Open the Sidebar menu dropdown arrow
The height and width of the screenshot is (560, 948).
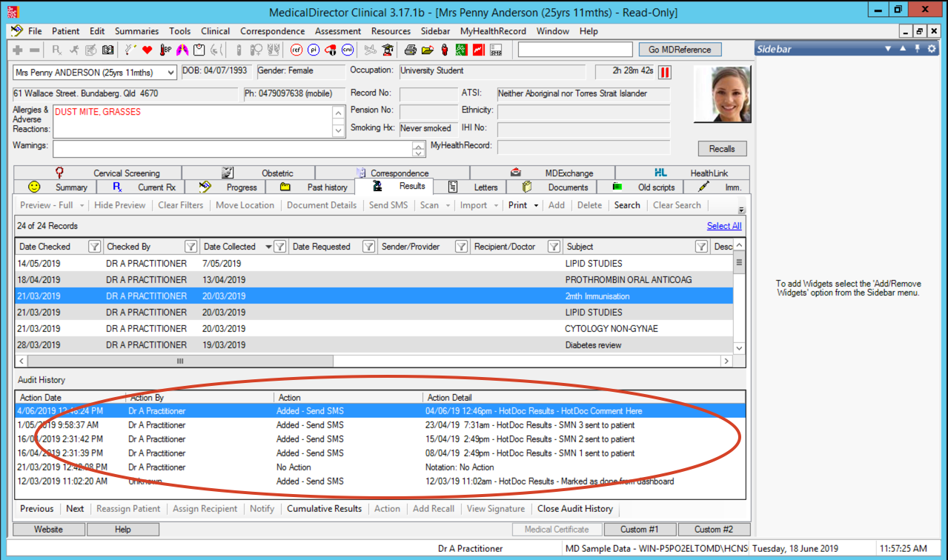pyautogui.click(x=889, y=49)
